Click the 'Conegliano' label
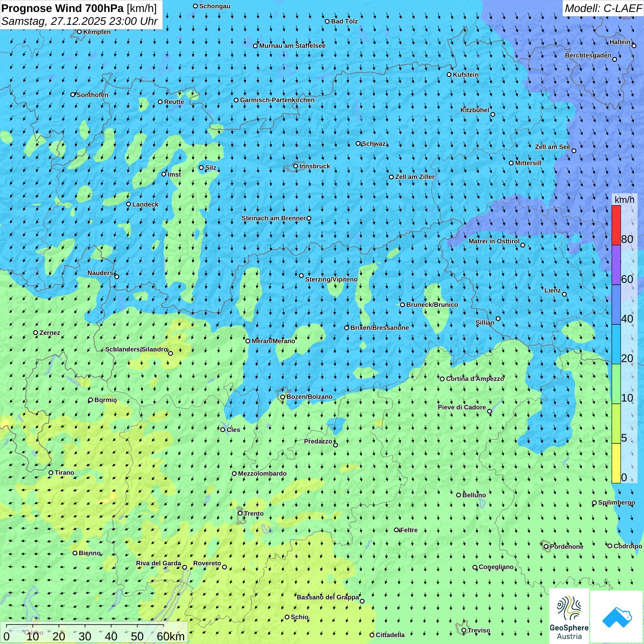This screenshot has width=644, height=644. pos(496,567)
